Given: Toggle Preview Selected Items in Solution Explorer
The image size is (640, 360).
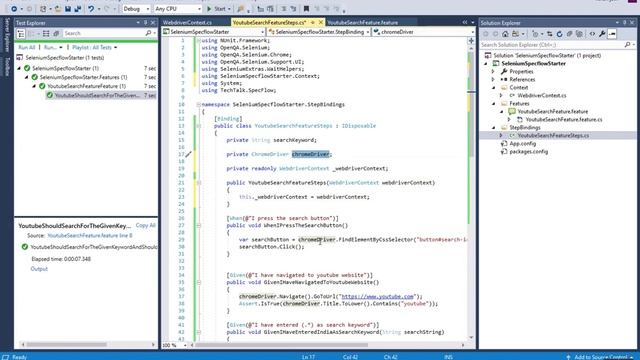Looking at the screenshot, I should 612,34.
